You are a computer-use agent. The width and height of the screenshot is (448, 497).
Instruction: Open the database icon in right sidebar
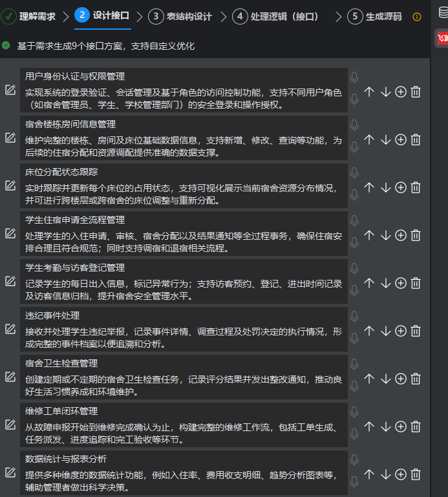point(443,13)
